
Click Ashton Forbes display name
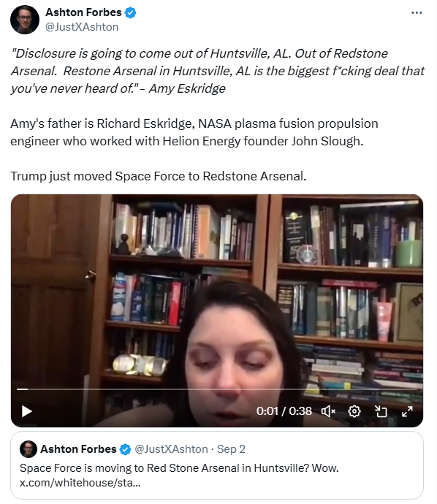[83, 12]
